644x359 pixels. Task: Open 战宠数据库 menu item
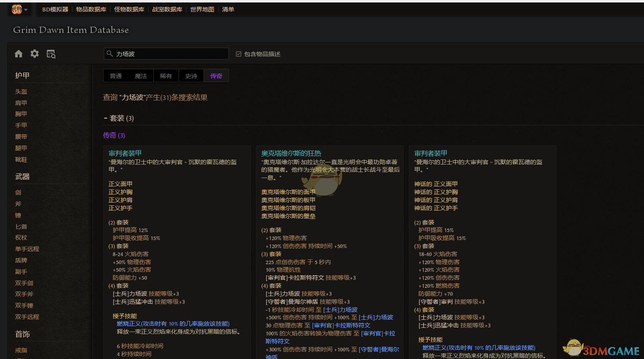[167, 9]
